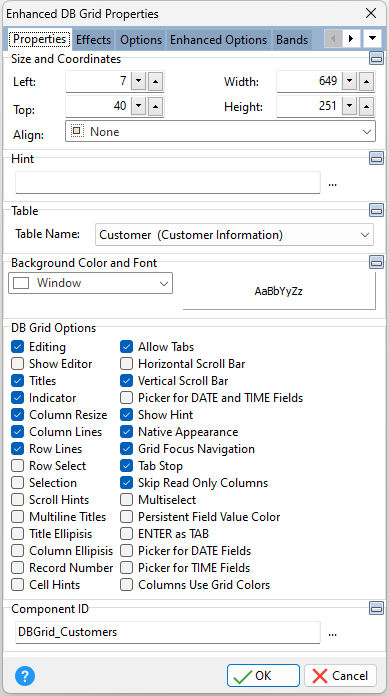The height and width of the screenshot is (696, 389).
Task: Increase the Height value
Action: point(366,107)
